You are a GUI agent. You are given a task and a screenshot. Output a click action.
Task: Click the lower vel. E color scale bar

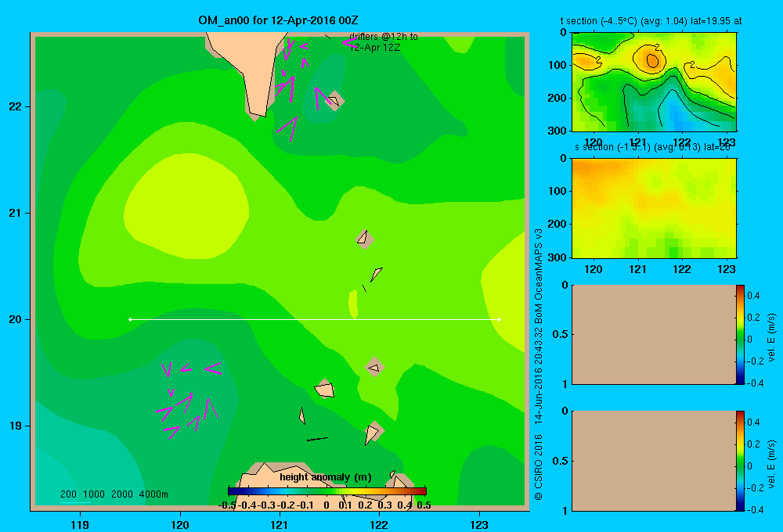point(740,461)
